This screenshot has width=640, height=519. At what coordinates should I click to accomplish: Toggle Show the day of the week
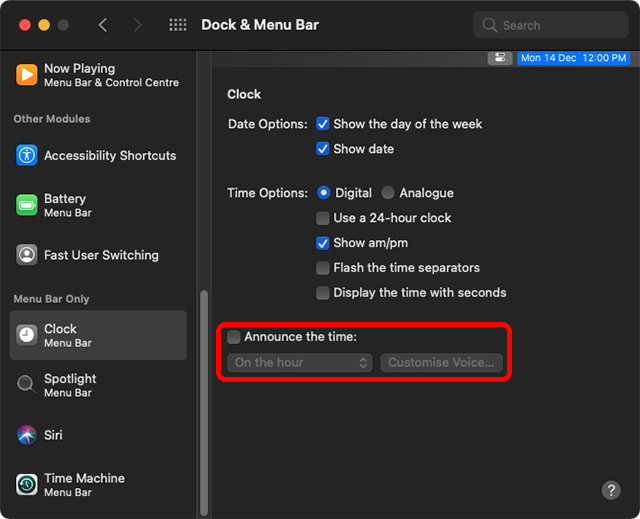coord(322,124)
